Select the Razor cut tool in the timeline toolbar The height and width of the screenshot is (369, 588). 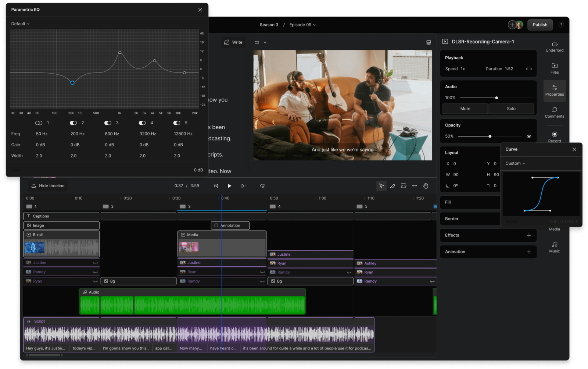tap(392, 186)
